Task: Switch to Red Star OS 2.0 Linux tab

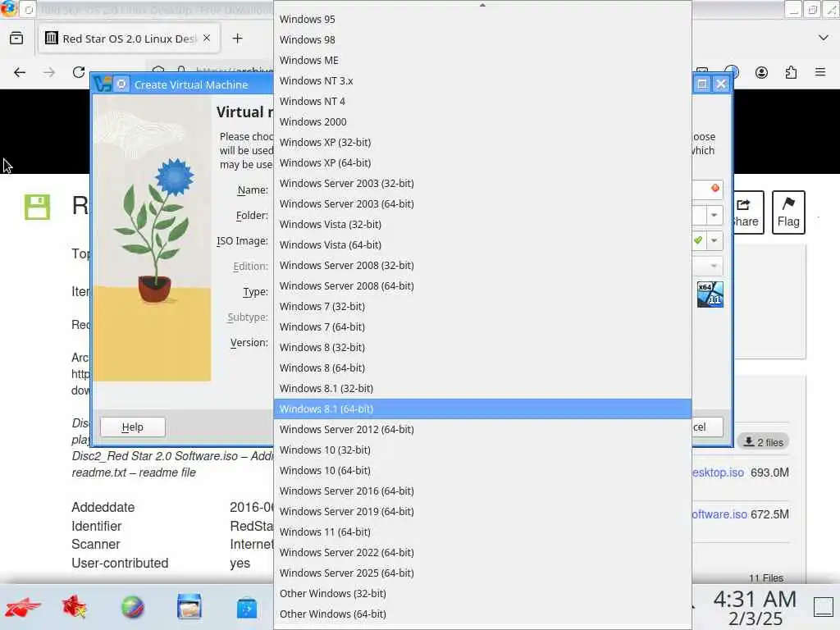Action: [129, 39]
